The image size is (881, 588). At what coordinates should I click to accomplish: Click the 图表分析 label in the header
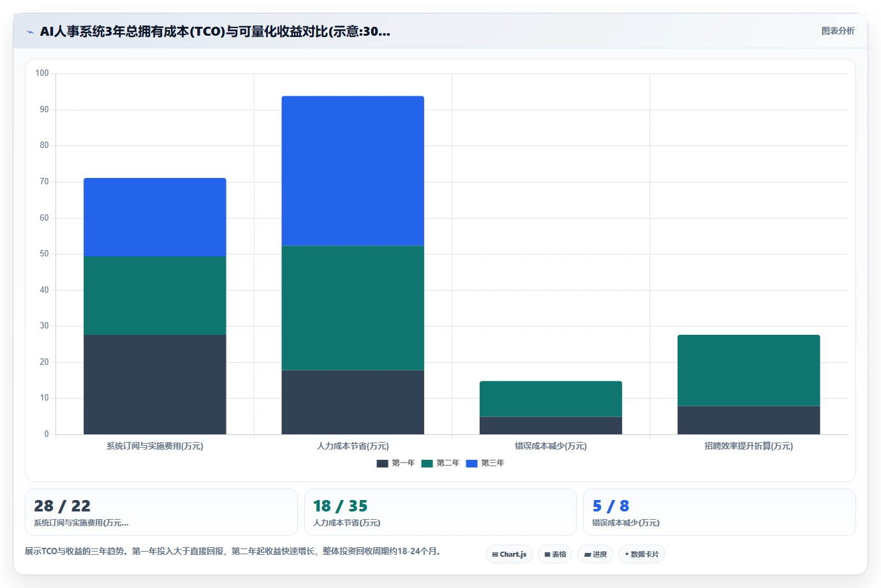pyautogui.click(x=838, y=31)
